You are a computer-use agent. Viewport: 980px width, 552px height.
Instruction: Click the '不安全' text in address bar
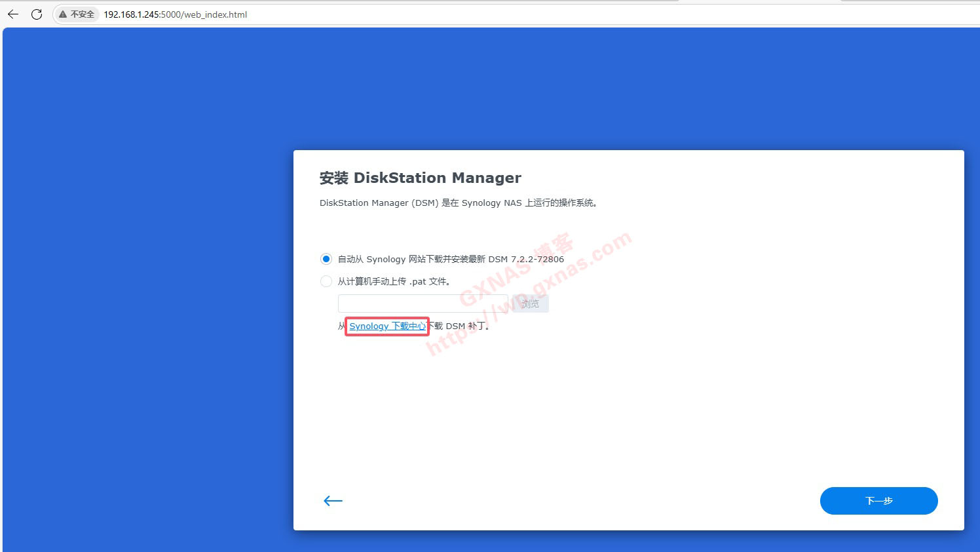click(83, 14)
